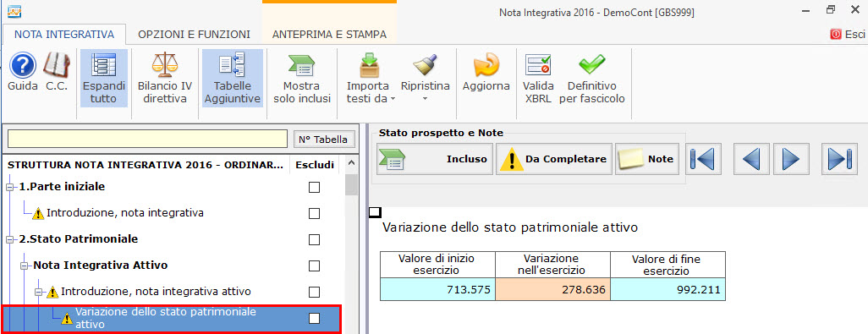Open the Ripristina dropdown arrow
This screenshot has height=334, width=868.
(x=426, y=99)
